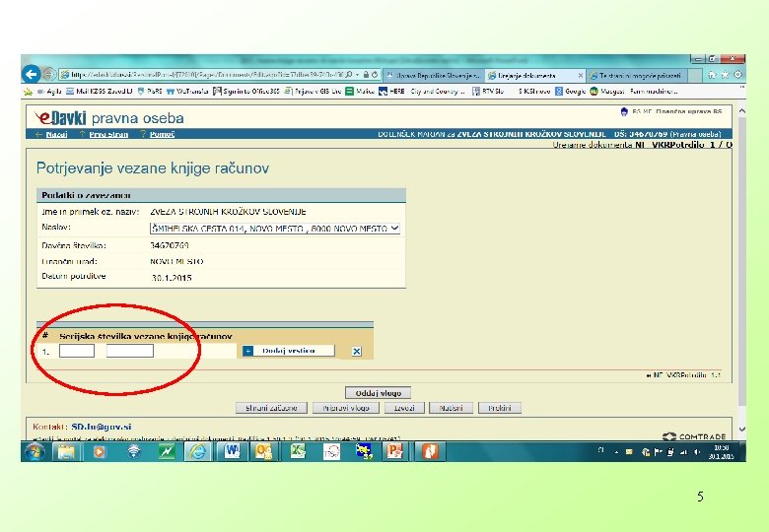Open Outlook from the taskbar
Screen dimensions: 769x532
(x=264, y=451)
